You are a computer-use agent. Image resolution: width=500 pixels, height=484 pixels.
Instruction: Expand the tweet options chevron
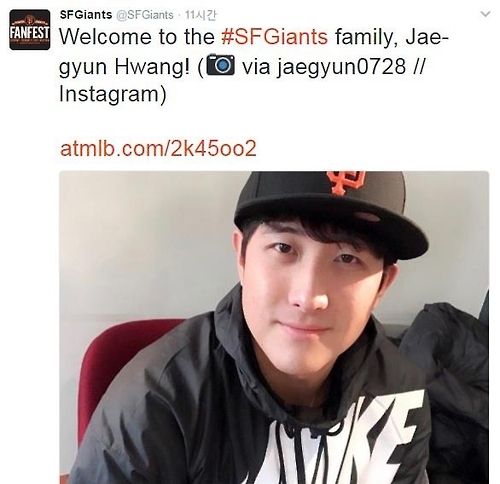coord(486,14)
